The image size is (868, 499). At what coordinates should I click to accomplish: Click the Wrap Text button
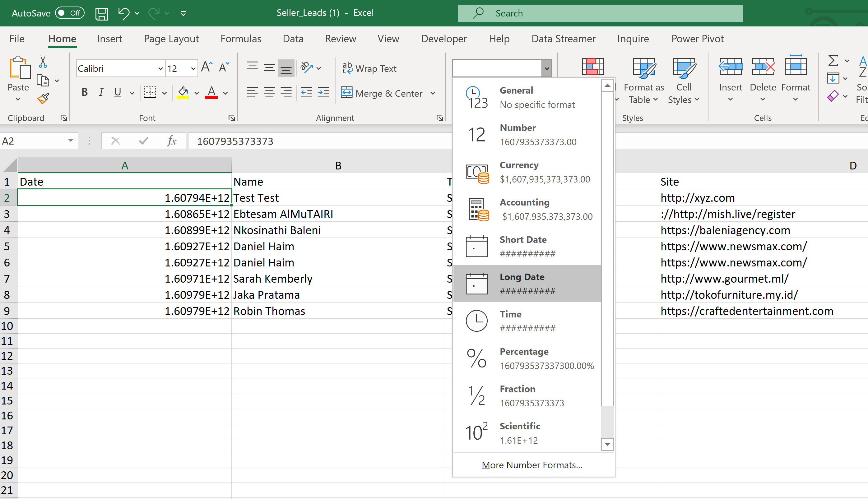point(369,68)
